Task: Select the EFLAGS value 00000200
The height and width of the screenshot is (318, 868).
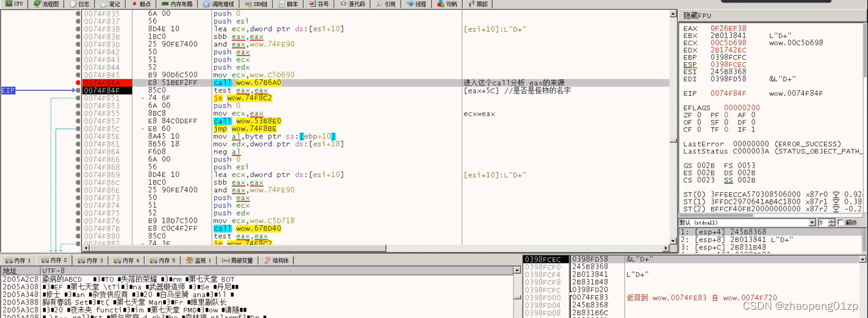Action: [742, 108]
